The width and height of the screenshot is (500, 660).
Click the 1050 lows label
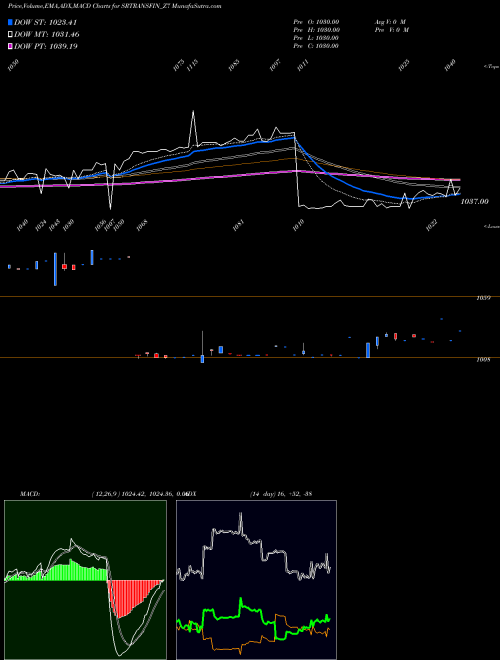119,224
